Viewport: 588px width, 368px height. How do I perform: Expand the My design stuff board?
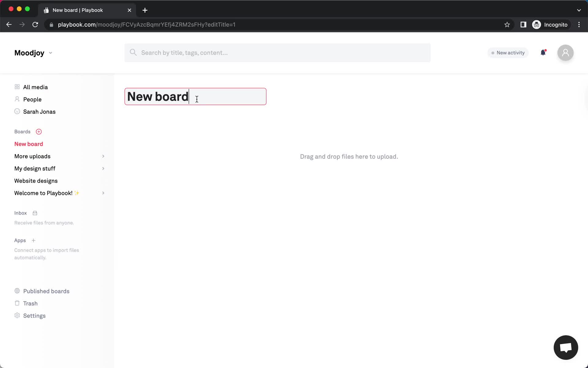[x=103, y=168]
